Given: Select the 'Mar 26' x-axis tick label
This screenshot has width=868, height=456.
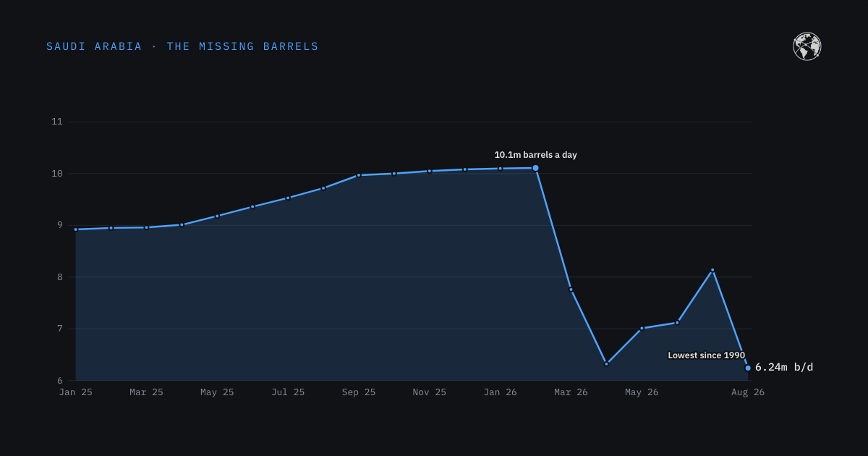Looking at the screenshot, I should (571, 392).
